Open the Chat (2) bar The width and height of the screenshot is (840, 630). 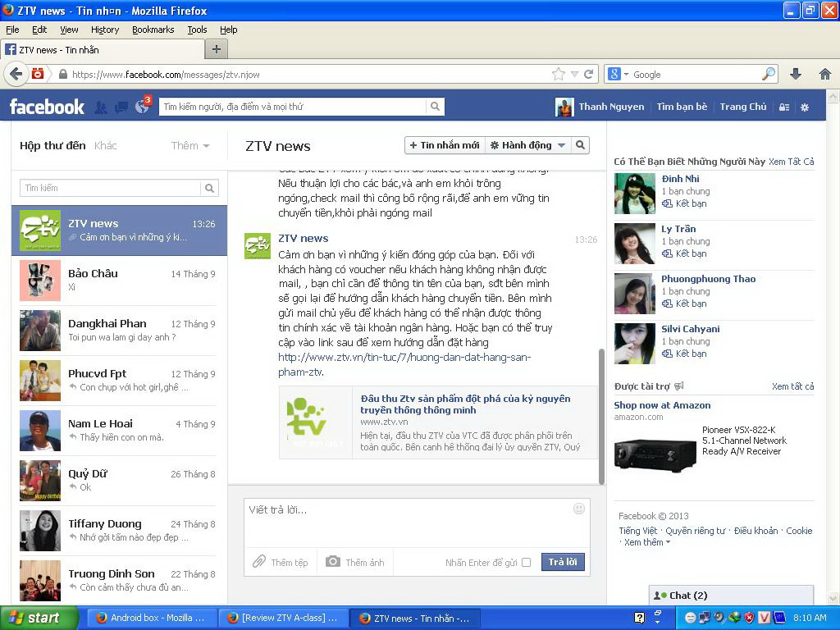click(731, 596)
